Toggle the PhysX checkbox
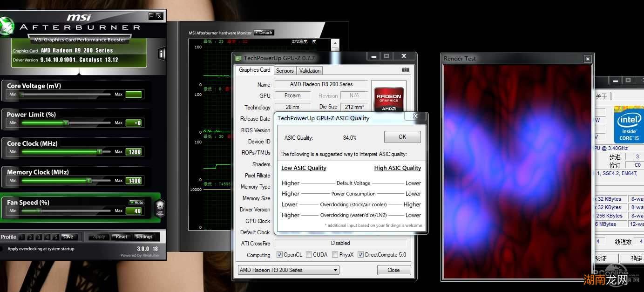 point(335,255)
